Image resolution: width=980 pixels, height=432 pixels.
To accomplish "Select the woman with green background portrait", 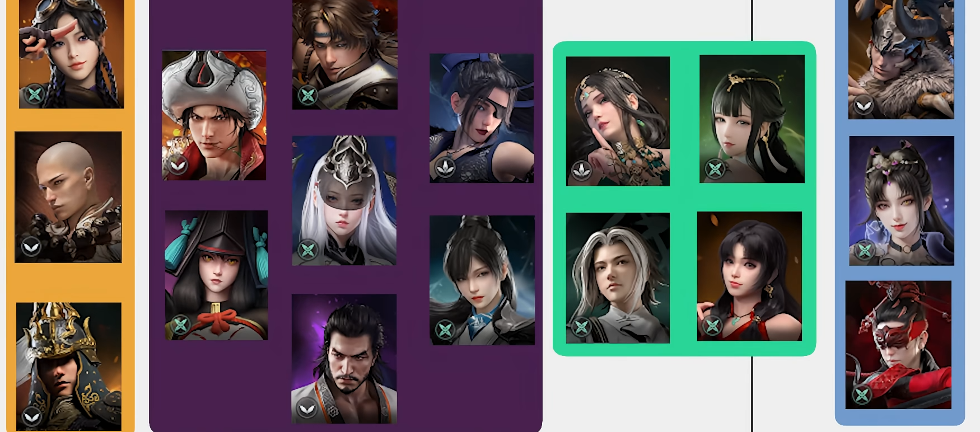I will click(x=752, y=119).
